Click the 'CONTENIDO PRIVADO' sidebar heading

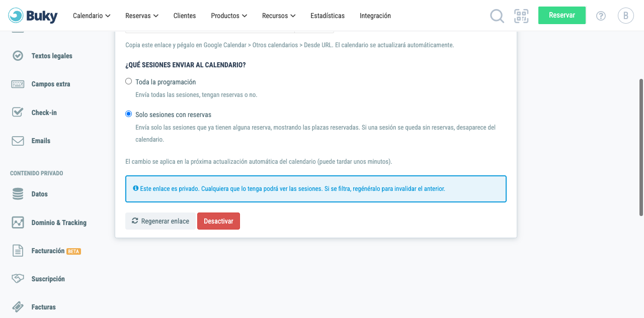point(37,173)
